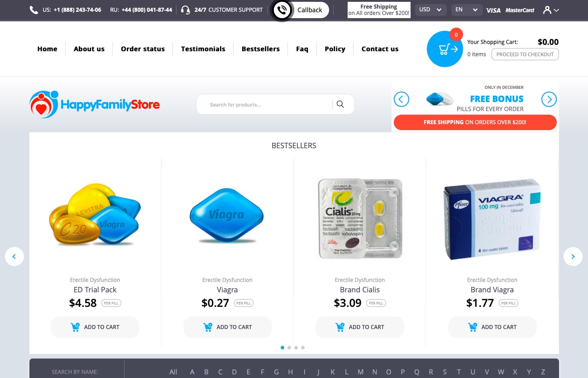Select fourth carousel pagination dot
This screenshot has height=378, width=588.
point(303,348)
